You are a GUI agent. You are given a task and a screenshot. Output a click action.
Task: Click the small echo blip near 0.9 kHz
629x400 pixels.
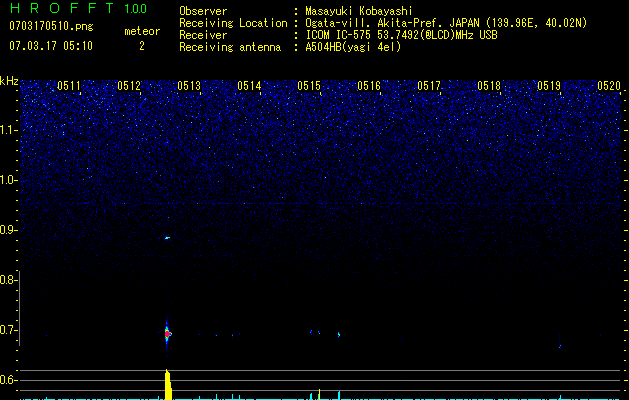point(167,238)
